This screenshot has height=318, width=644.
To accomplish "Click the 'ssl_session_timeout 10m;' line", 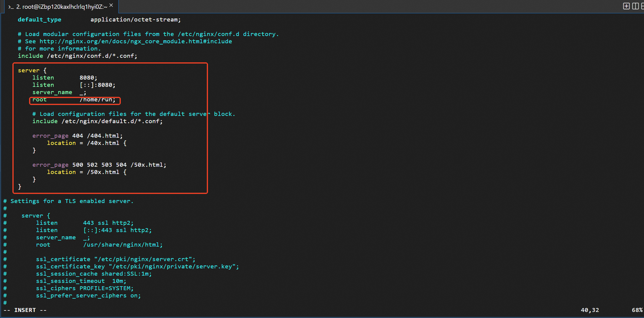I will click(x=81, y=281).
